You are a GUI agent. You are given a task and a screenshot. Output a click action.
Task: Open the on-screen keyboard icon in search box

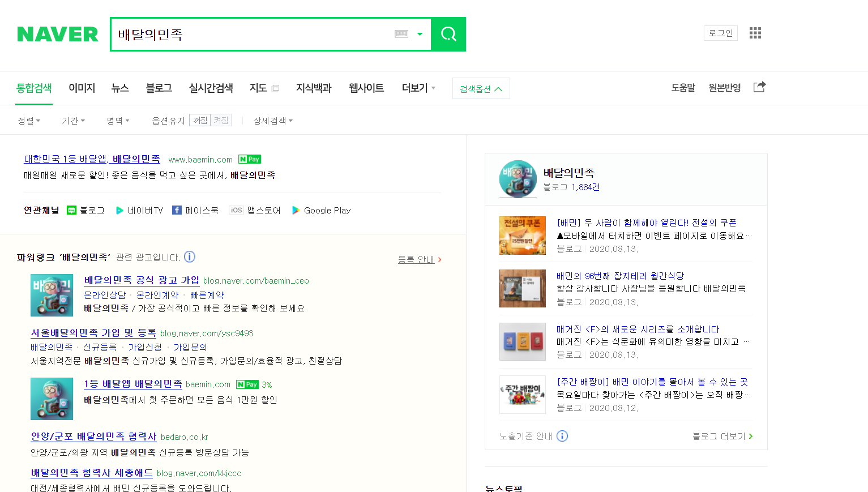click(401, 34)
